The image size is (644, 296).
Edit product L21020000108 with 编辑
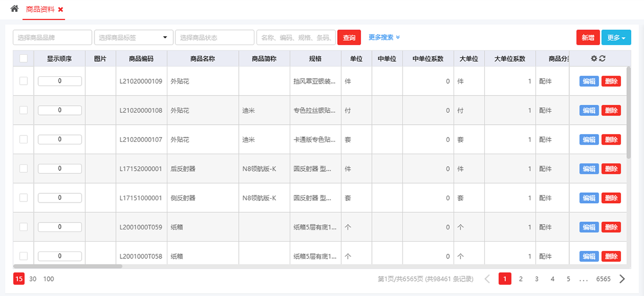(x=589, y=111)
